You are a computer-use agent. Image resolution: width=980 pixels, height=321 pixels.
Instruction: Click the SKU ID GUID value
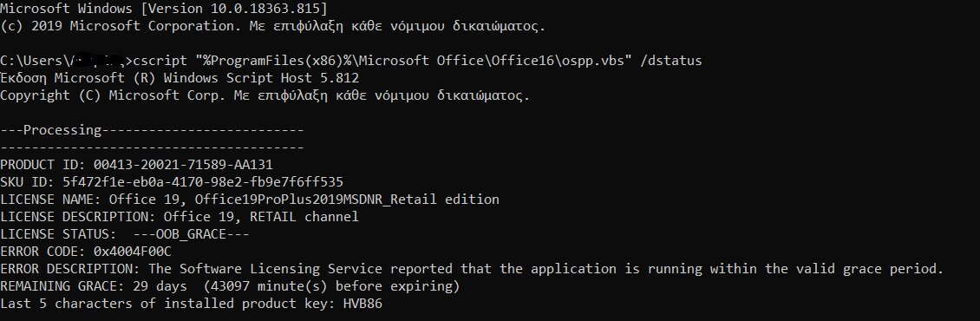(202, 182)
